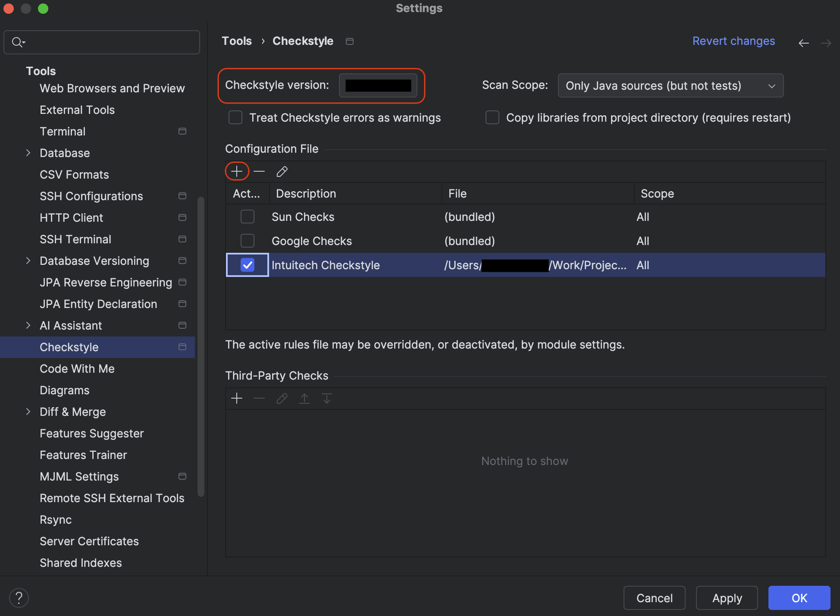Click the Scope column header
Viewport: 840px width, 616px height.
pos(730,193)
